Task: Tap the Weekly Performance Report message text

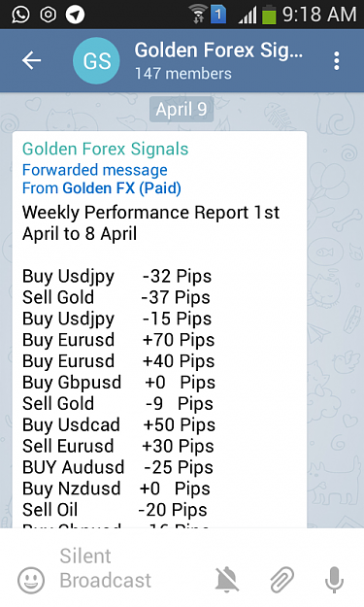Action: pyautogui.click(x=150, y=223)
